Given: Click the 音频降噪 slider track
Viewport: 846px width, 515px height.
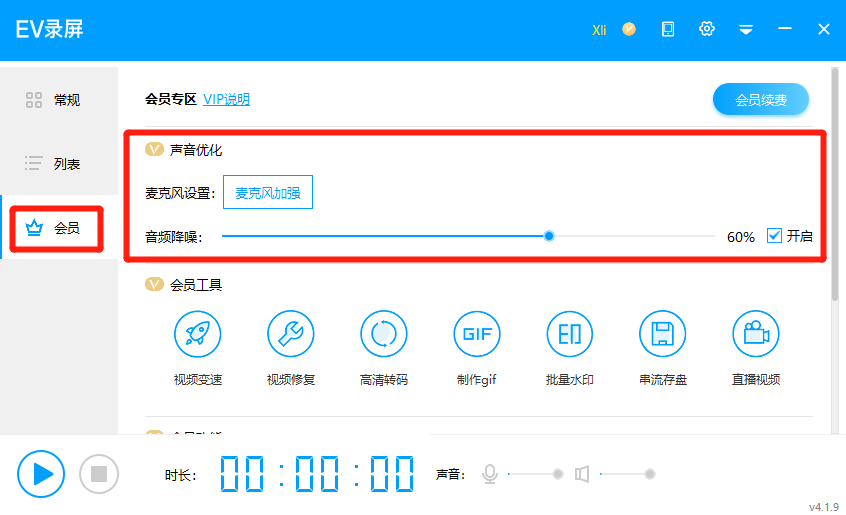Looking at the screenshot, I should pos(400,236).
